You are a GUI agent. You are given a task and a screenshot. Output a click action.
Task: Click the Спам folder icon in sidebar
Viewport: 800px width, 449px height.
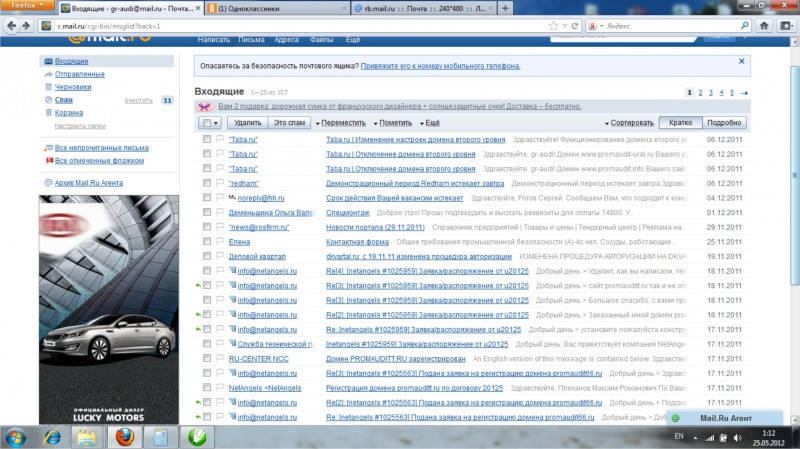pos(48,100)
